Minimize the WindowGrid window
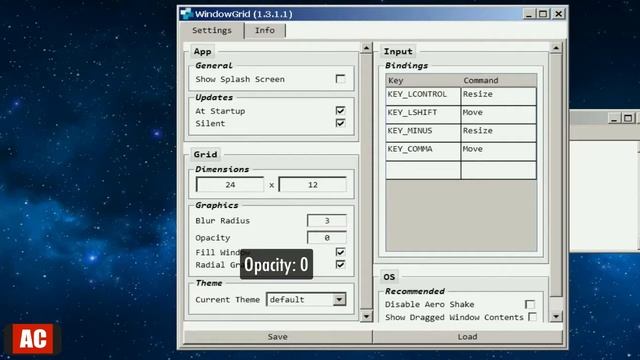 (529, 14)
